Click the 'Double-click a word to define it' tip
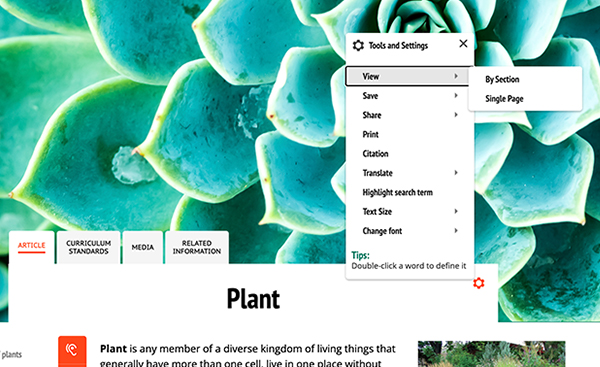600x367 pixels. 409,266
